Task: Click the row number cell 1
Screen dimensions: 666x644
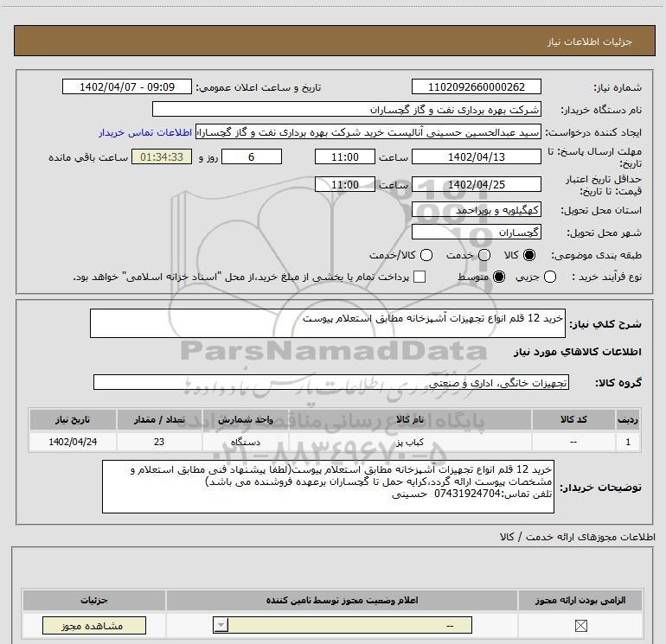Action: [x=628, y=442]
